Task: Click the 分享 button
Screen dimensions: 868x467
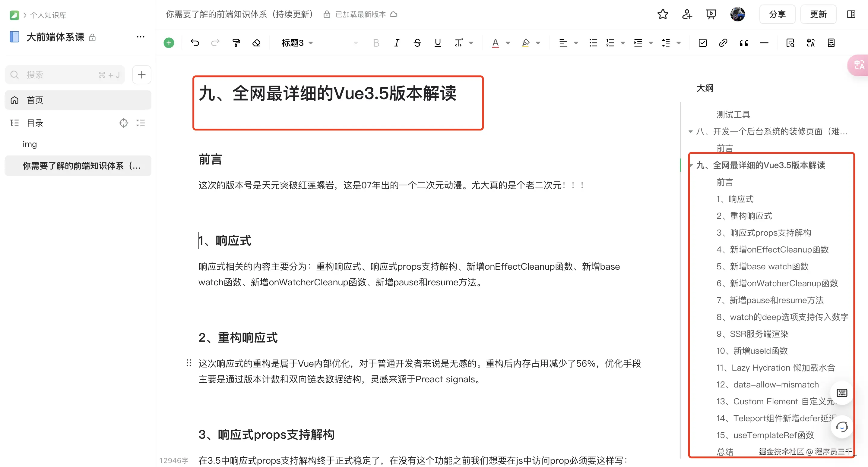Action: pos(777,14)
